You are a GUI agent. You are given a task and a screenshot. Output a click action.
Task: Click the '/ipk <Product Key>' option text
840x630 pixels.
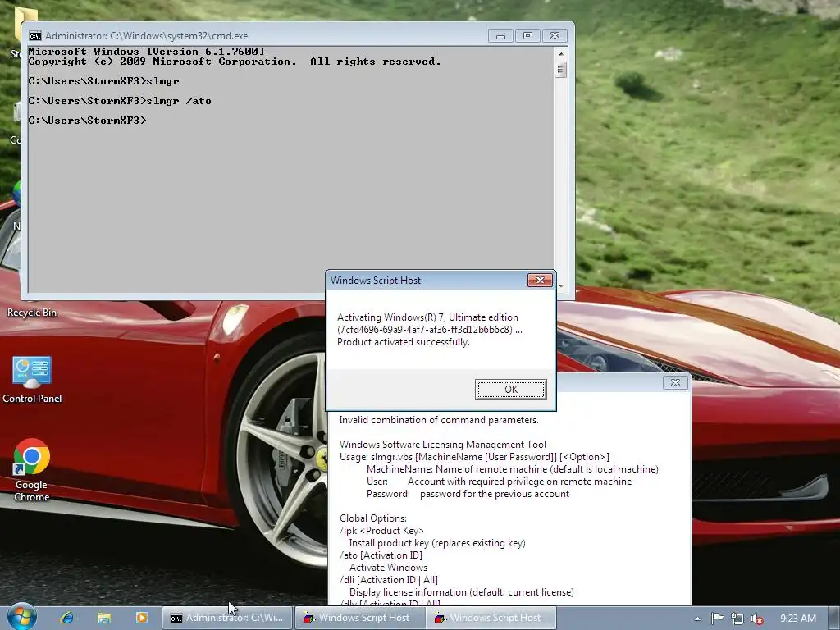click(x=381, y=531)
